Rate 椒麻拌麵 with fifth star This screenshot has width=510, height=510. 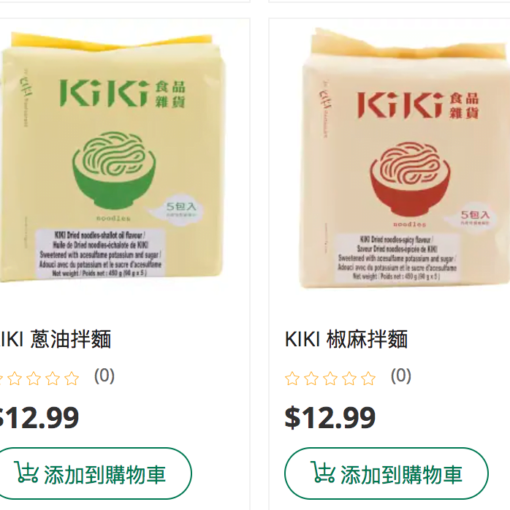[368, 379]
